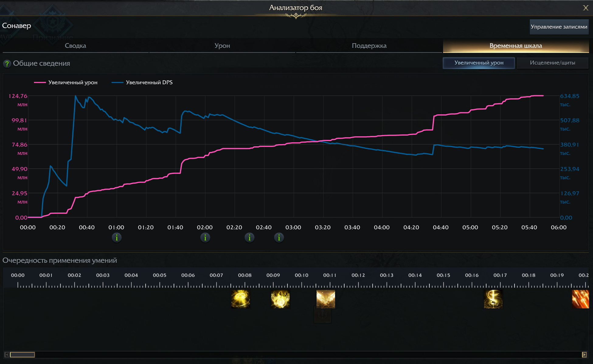Viewport: 593px width, 364px height.
Task: Click the info marker below 01:00
Action: point(116,237)
